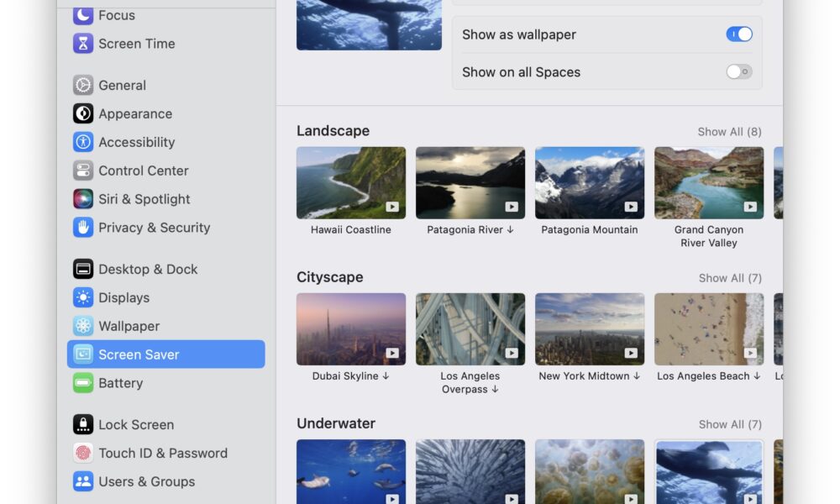Click play icon on Patagonia River thumbnail

point(512,207)
